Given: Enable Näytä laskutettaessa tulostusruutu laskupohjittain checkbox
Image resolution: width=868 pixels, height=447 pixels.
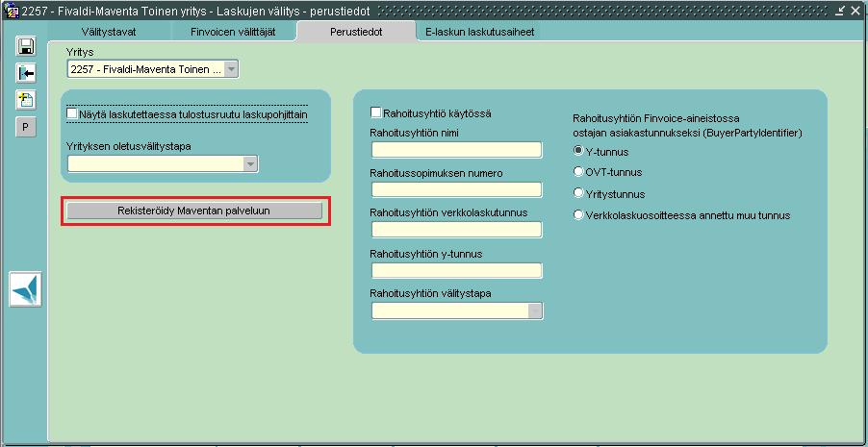Looking at the screenshot, I should tap(71, 113).
